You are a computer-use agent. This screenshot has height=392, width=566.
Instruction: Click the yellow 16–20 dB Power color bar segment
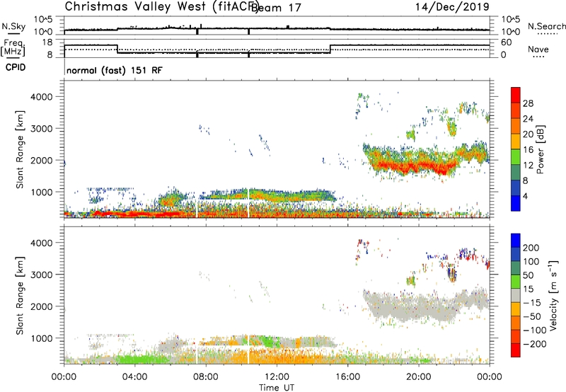point(516,142)
